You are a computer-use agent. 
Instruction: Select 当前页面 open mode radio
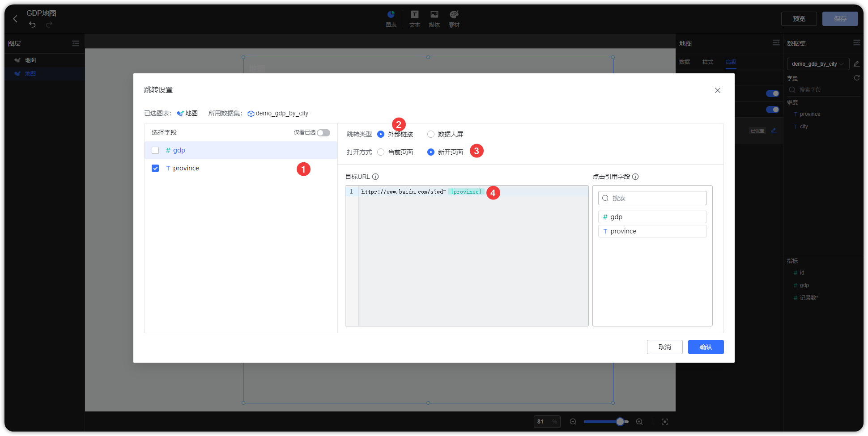coord(381,152)
